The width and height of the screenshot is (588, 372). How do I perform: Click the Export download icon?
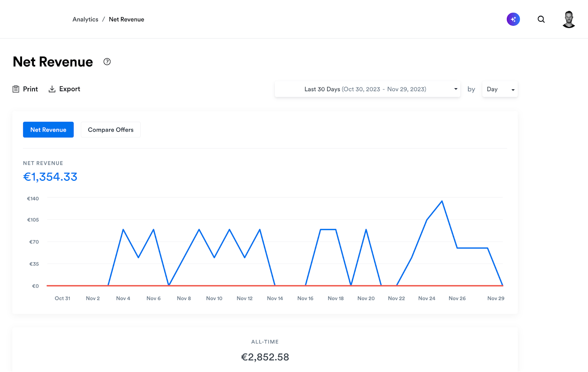coord(52,89)
